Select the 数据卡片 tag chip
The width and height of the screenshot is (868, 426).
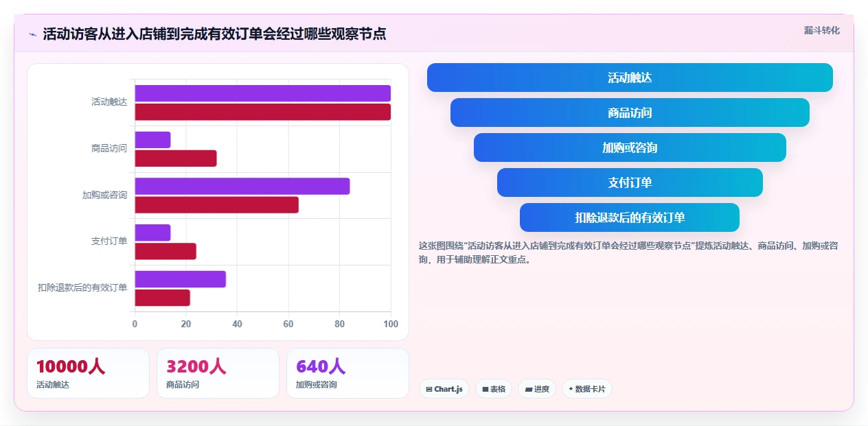click(x=587, y=389)
